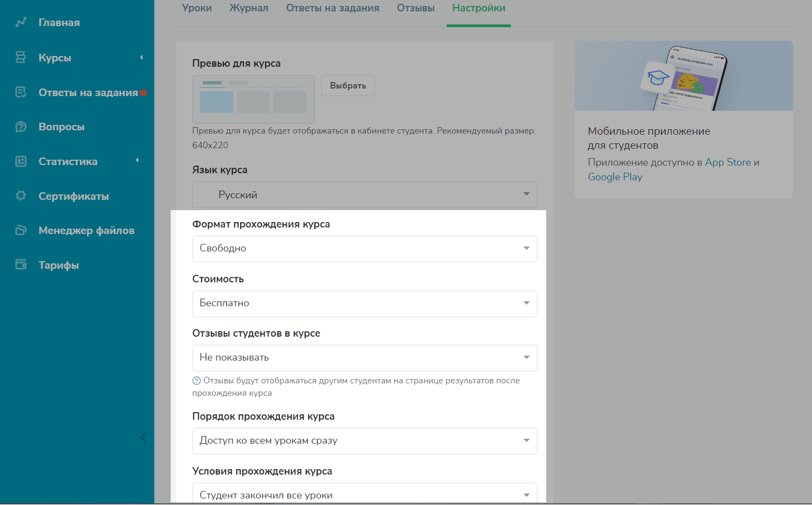812x505 pixels.
Task: Click the Курсы sidebar icon
Action: 21,57
